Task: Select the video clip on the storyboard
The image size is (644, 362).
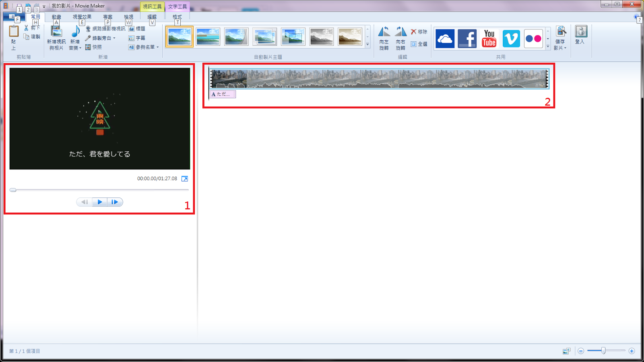Action: [x=379, y=78]
